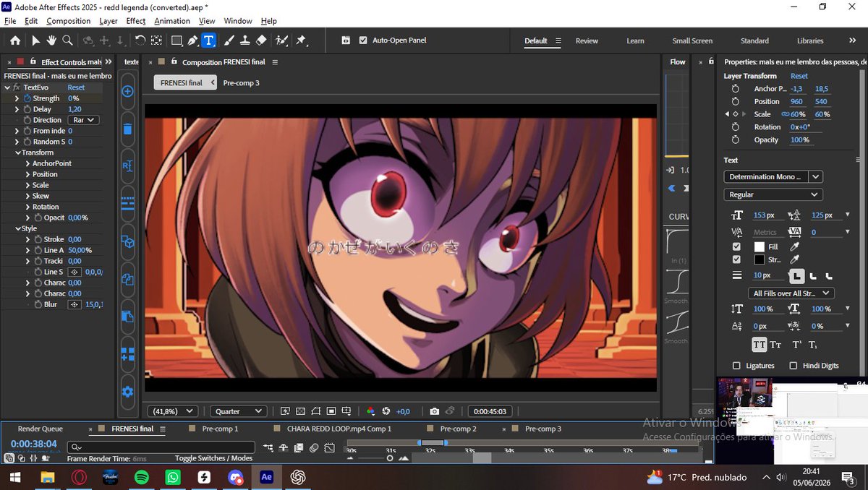Expand the Strength property twirl arrow

[x=17, y=98]
